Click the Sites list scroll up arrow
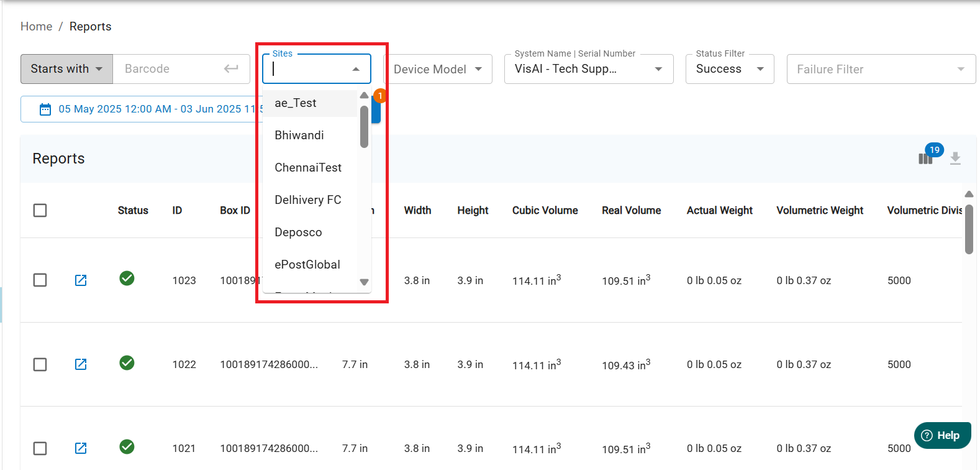The height and width of the screenshot is (470, 980). coord(365,95)
